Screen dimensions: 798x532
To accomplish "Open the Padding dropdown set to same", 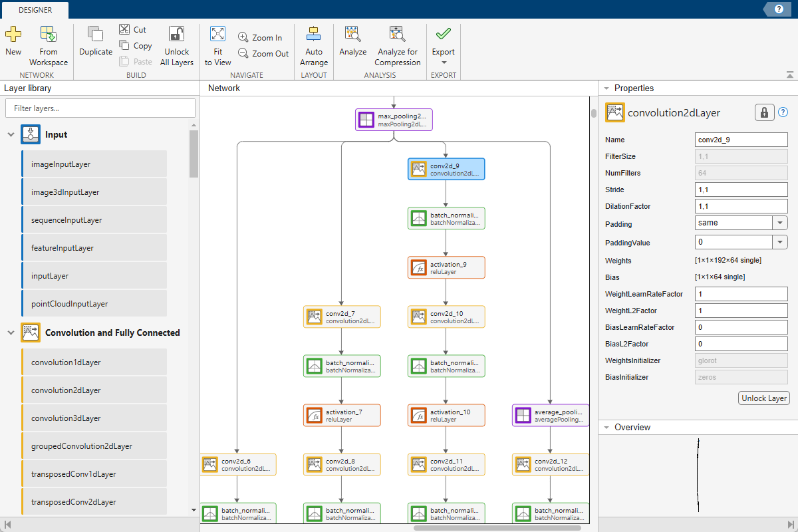I will point(780,223).
